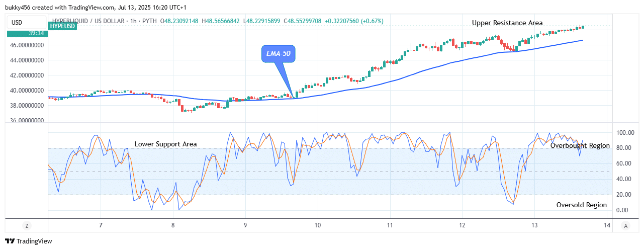Click the open price O48.23092148
This screenshot has height=250, width=644.
click(180, 21)
